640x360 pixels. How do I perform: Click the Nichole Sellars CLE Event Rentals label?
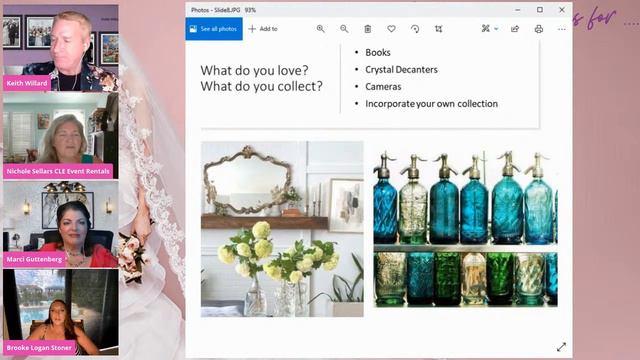click(58, 171)
